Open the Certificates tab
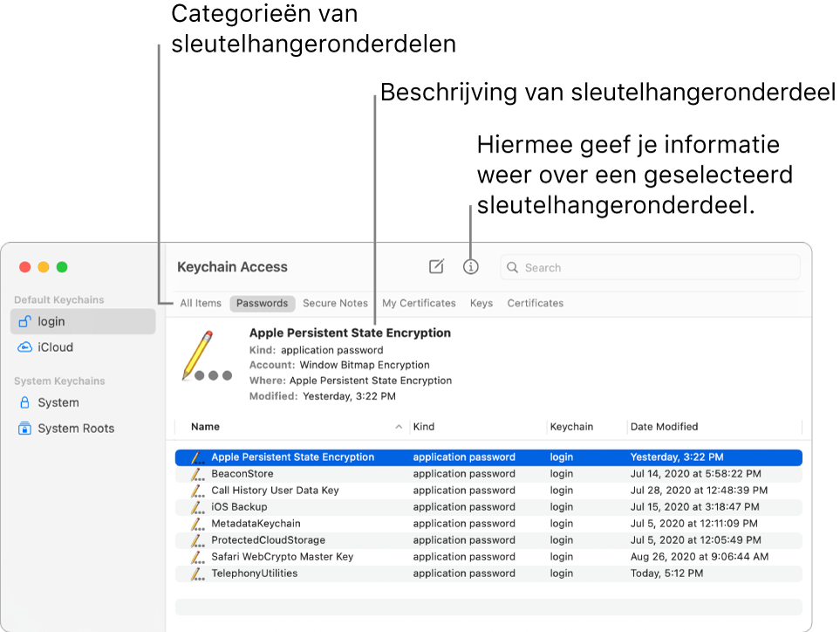Viewport: 840px width, 632px height. coord(536,304)
